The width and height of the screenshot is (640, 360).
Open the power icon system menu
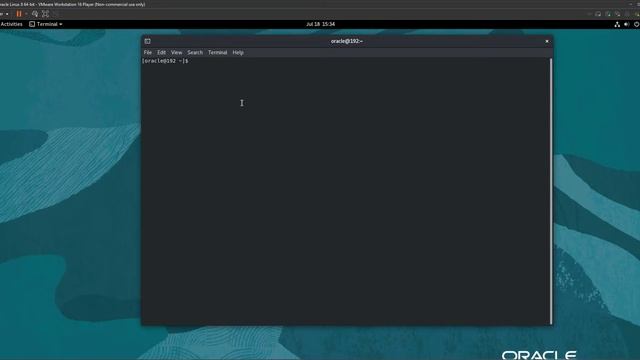point(636,24)
